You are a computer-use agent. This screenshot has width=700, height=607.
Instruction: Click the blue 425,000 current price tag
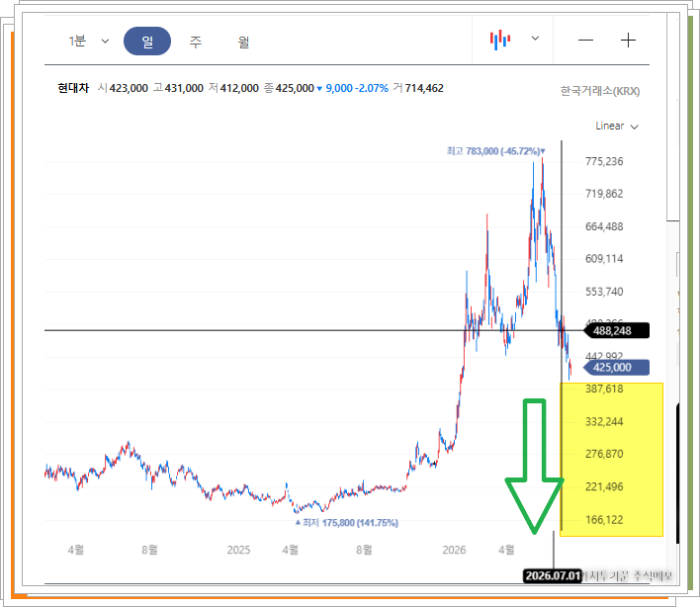point(617,368)
